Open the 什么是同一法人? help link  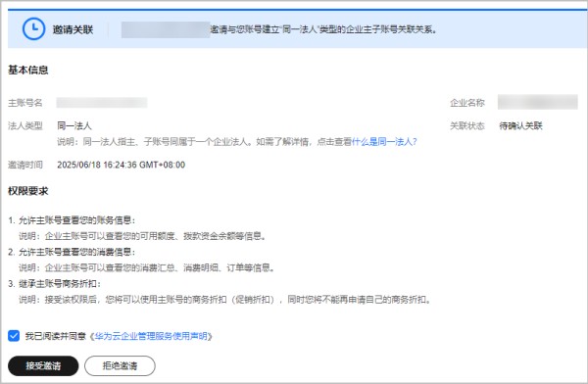pyautogui.click(x=384, y=142)
